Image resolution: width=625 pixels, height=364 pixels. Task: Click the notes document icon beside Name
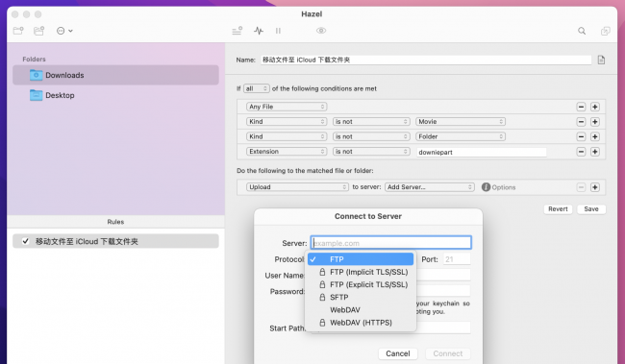601,60
